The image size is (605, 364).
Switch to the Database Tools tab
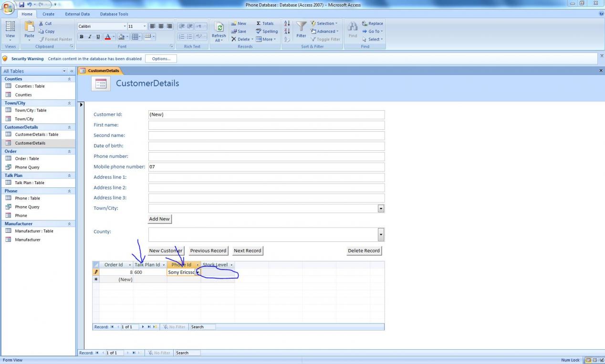(114, 14)
